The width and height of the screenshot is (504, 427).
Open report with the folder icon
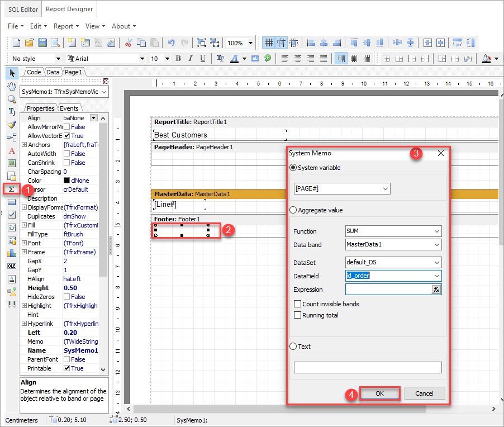coord(29,42)
